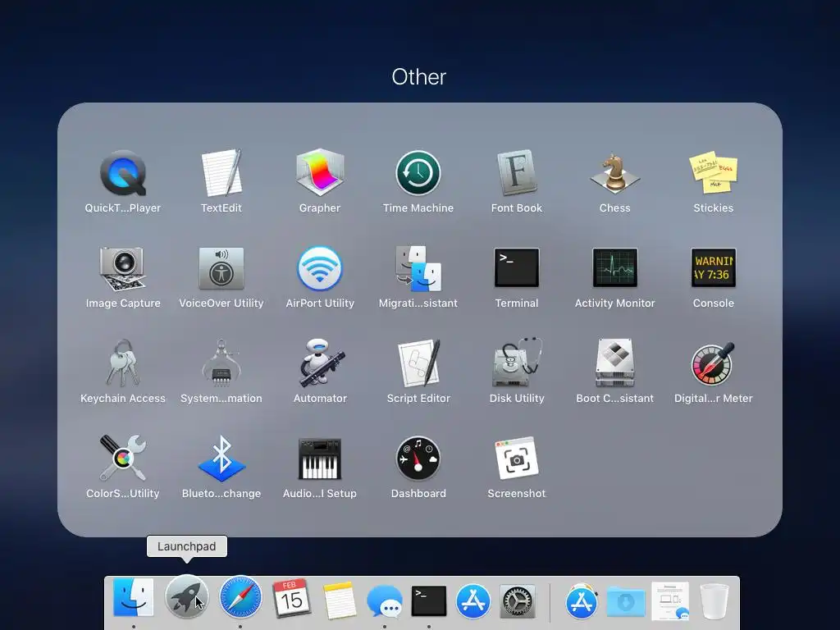Click the Other folder title
This screenshot has height=630, width=840.
point(419,77)
